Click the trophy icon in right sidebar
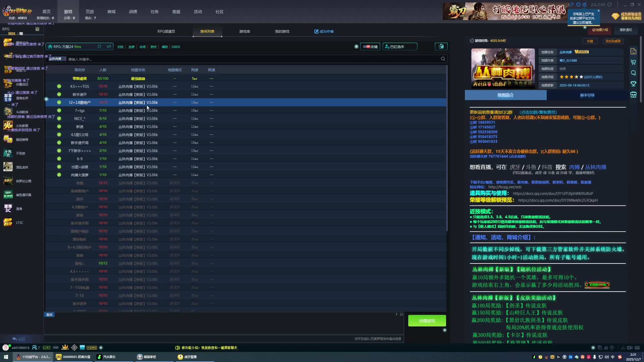The height and width of the screenshot is (362, 644). pyautogui.click(x=633, y=84)
